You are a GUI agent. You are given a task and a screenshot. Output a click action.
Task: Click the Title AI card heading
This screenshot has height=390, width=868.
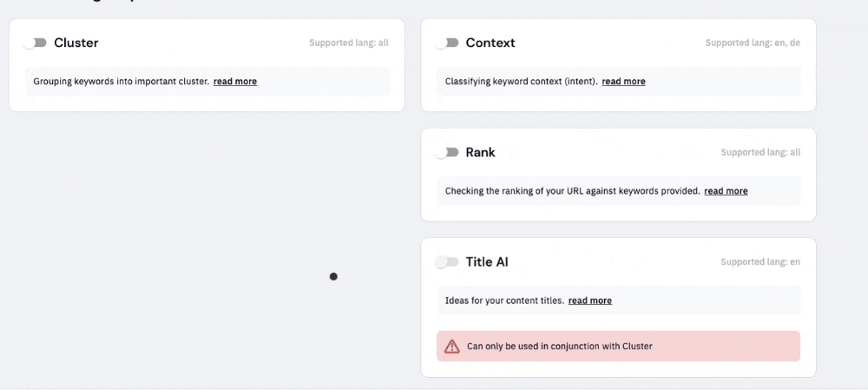click(487, 262)
